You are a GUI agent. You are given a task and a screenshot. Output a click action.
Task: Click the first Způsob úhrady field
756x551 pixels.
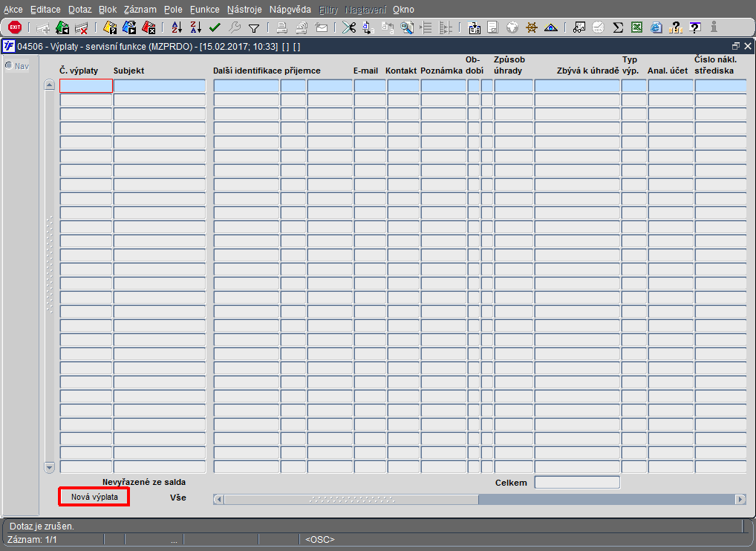click(513, 86)
